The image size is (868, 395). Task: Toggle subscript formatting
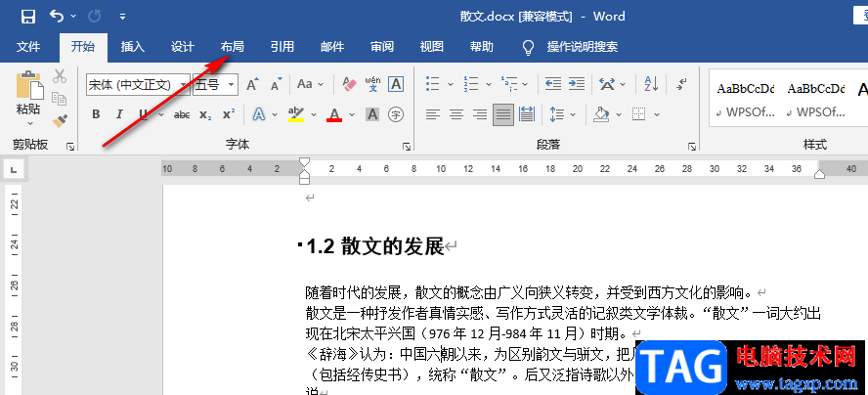pyautogui.click(x=205, y=114)
